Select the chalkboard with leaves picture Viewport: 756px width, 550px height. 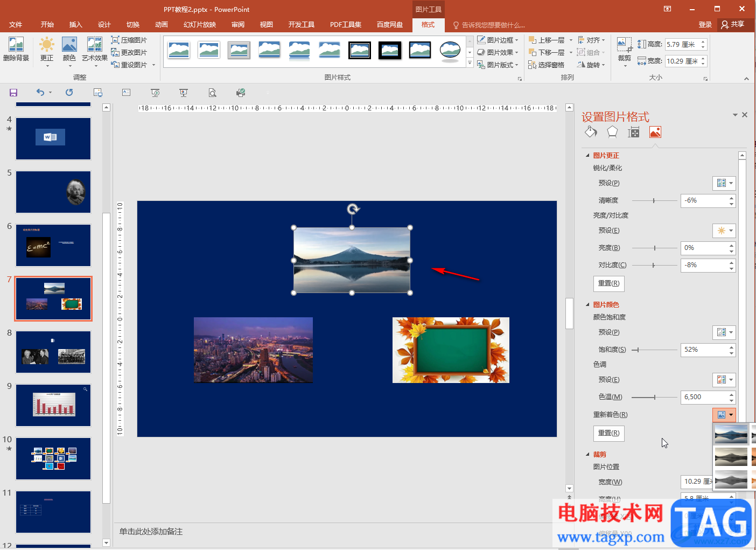451,350
